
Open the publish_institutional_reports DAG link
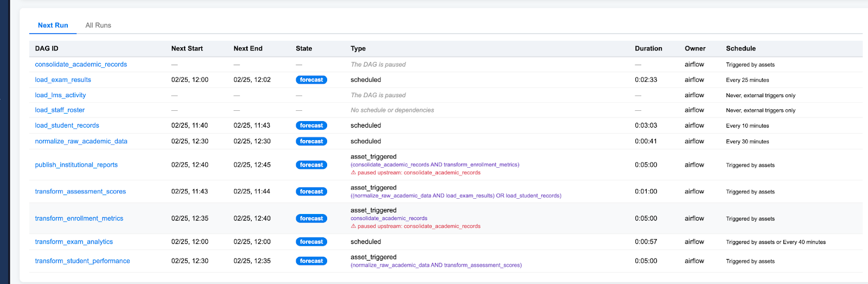[76, 165]
